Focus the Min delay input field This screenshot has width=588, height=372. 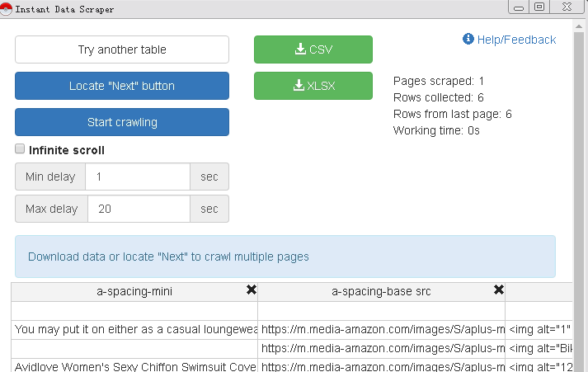pyautogui.click(x=138, y=177)
